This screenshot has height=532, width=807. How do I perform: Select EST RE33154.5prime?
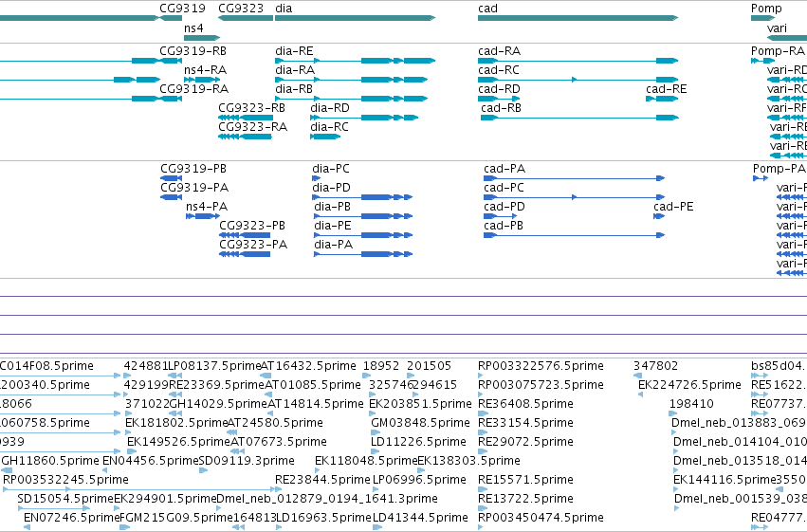tap(525, 423)
